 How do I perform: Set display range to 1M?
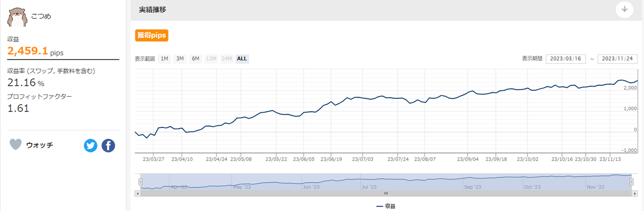pos(164,59)
